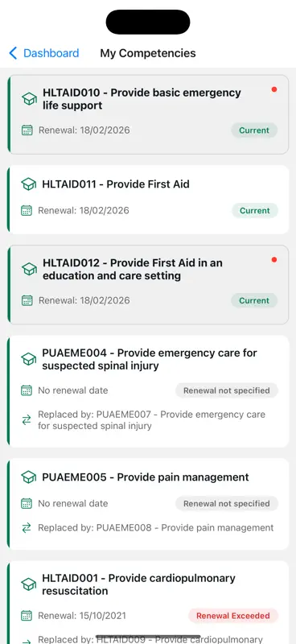Tap the graduation cap icon for HLTAID012
Viewport: 296px width, 644px height.
[29, 269]
